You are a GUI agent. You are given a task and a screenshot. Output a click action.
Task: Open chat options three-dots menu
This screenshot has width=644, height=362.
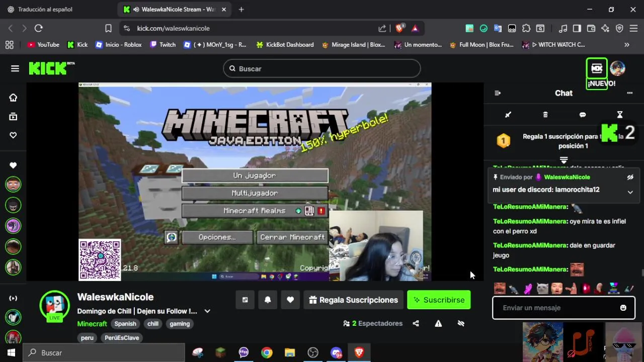click(629, 93)
